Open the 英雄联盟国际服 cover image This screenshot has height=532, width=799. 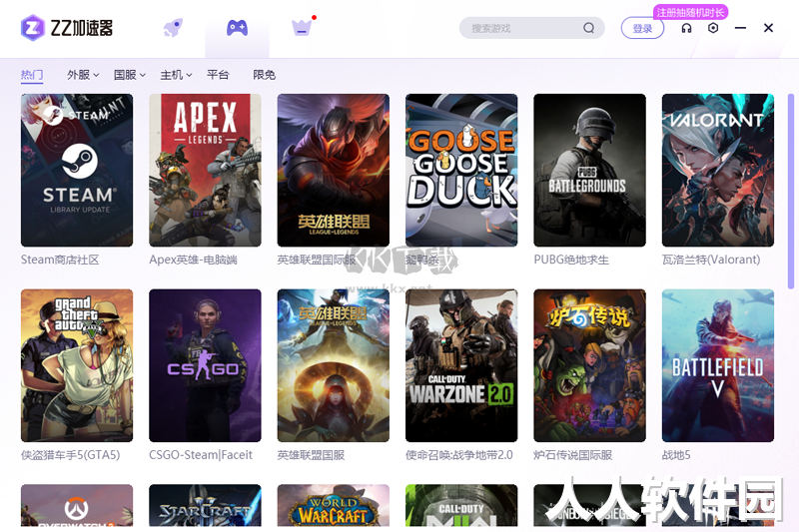click(x=334, y=170)
